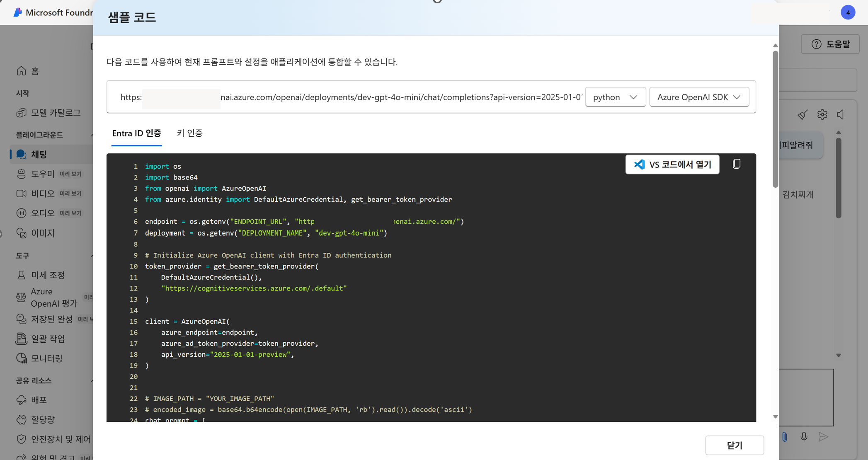Open 모델 카탈로그 in the sidebar

pyautogui.click(x=56, y=113)
